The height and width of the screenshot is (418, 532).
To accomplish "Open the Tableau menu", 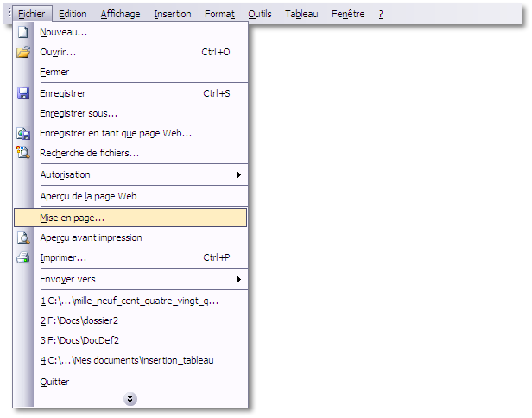I will click(301, 14).
